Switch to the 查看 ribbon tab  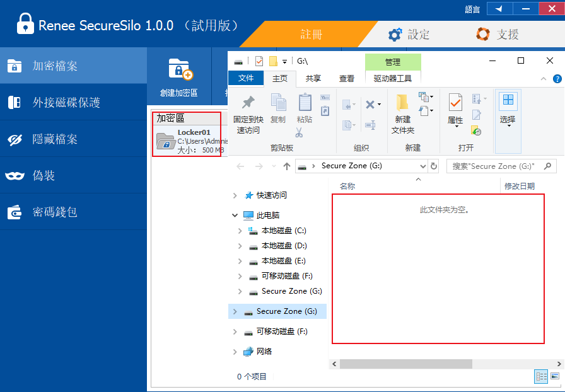[347, 78]
